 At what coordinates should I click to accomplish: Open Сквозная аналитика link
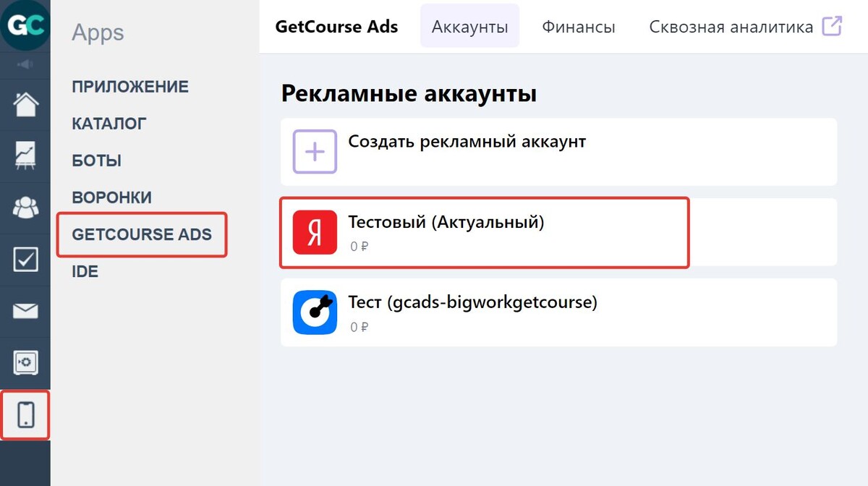pos(731,27)
